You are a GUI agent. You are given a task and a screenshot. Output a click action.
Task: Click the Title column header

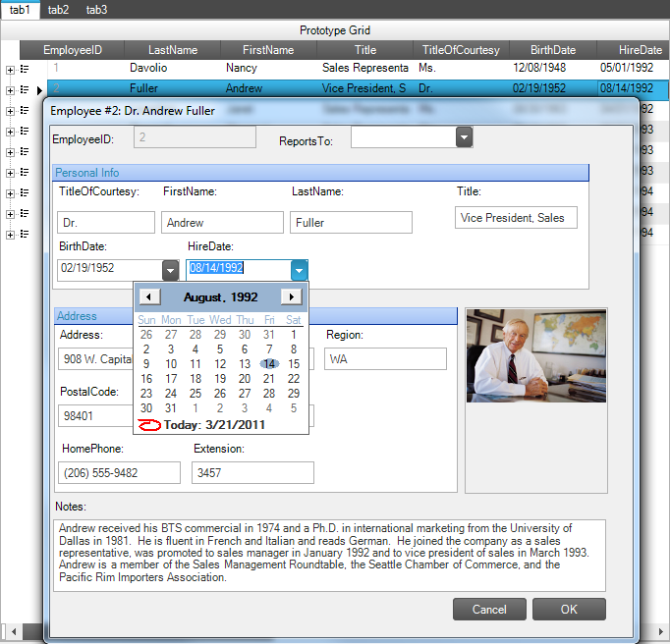(x=365, y=50)
